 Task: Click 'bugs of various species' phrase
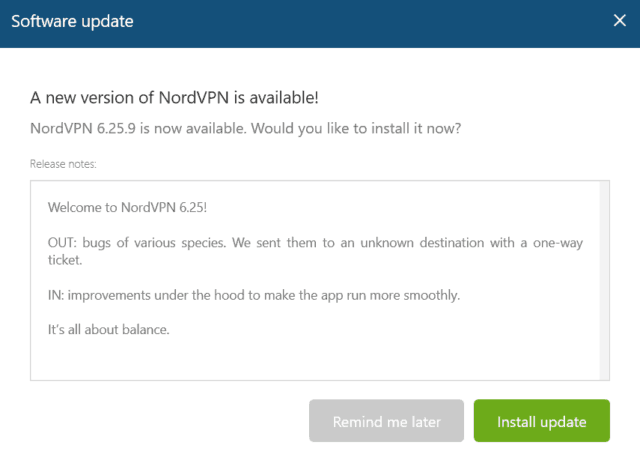click(154, 243)
